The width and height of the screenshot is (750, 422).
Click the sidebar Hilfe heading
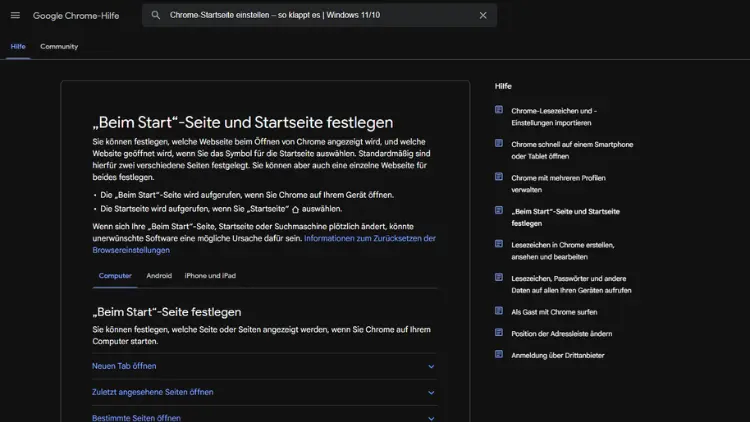coord(503,86)
